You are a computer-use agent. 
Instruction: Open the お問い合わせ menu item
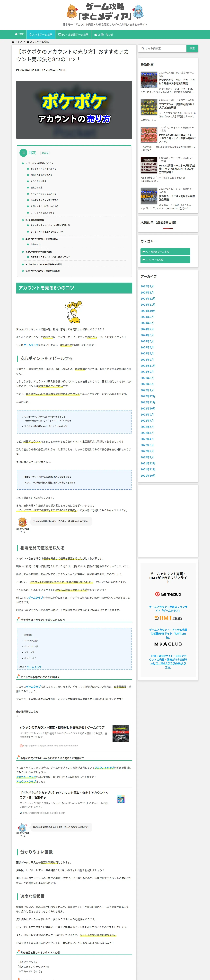(104, 34)
